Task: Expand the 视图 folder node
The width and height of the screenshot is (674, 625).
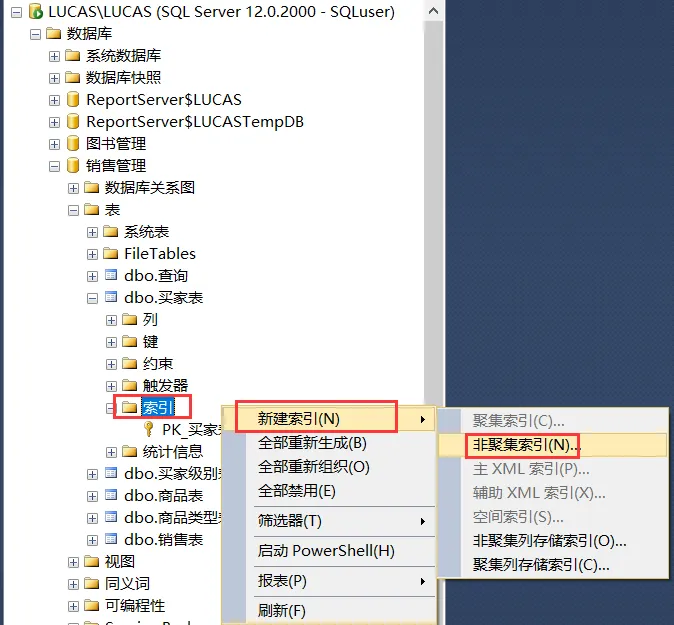Action: pos(73,562)
